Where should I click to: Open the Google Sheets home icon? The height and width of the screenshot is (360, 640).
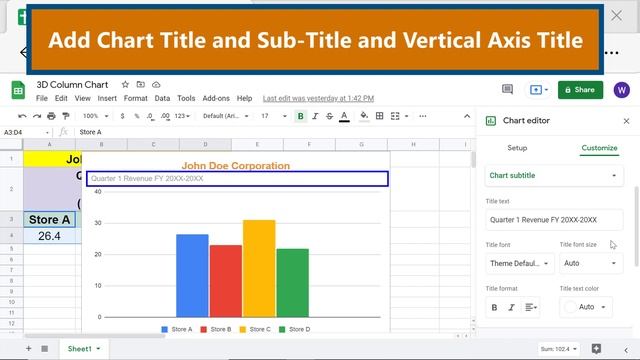[x=18, y=90]
